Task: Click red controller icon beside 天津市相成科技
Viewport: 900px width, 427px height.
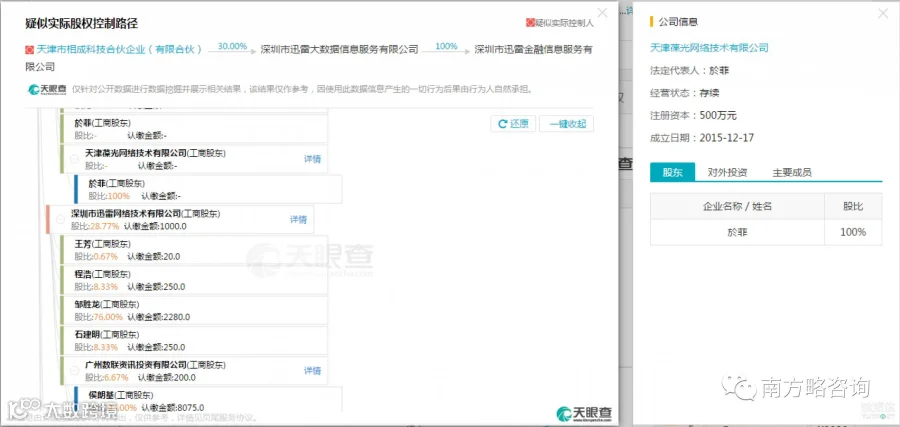Action: (x=30, y=50)
